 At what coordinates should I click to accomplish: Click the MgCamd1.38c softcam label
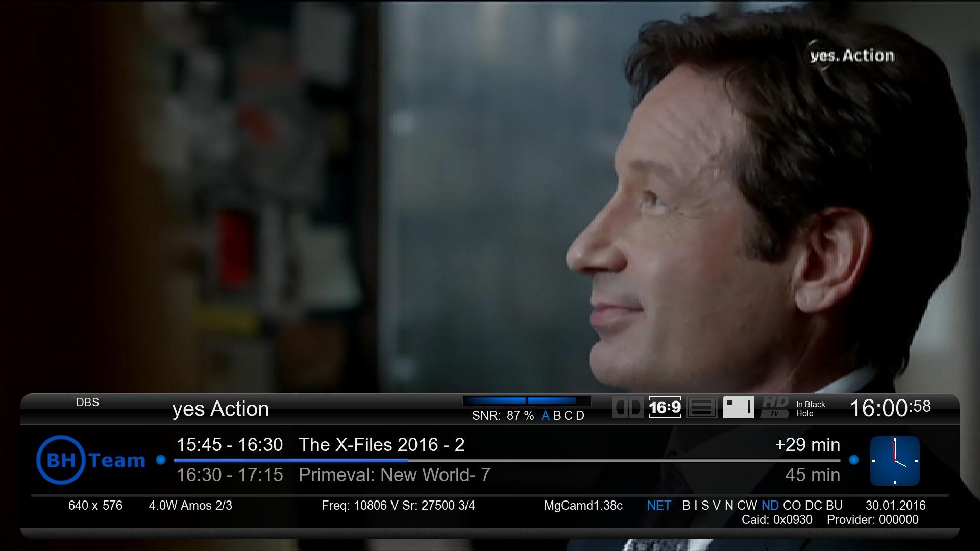click(583, 506)
